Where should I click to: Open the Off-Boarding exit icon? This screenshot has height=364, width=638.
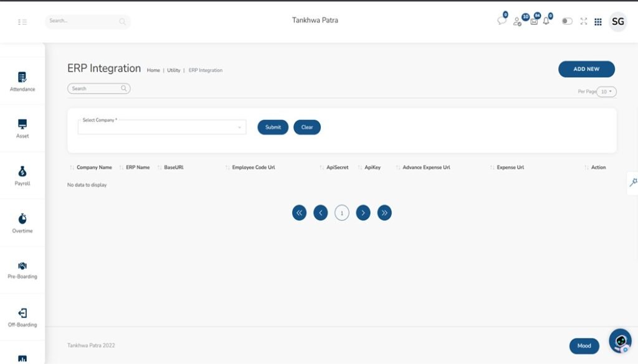pos(22,313)
